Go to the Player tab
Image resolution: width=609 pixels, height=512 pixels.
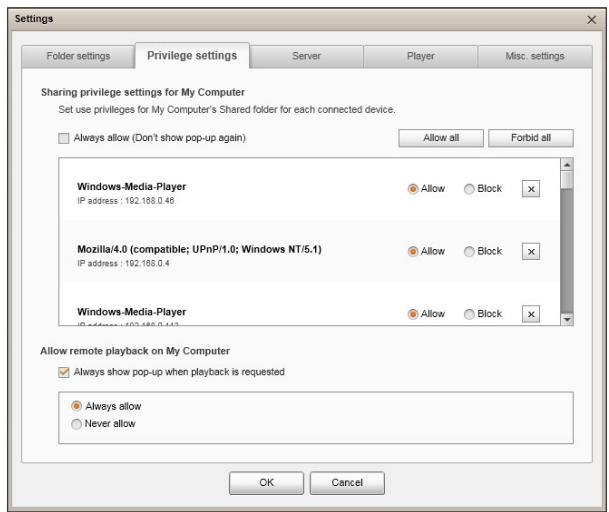[421, 56]
